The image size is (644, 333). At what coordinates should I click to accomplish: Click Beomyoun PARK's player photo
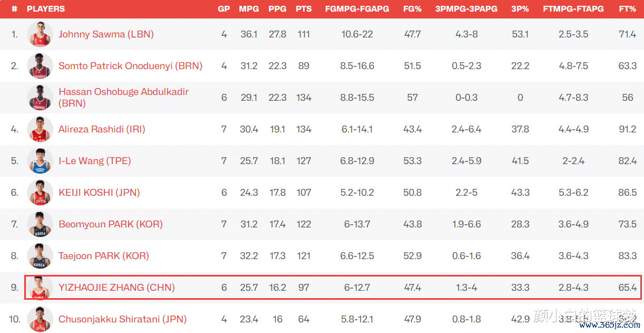[x=40, y=224]
